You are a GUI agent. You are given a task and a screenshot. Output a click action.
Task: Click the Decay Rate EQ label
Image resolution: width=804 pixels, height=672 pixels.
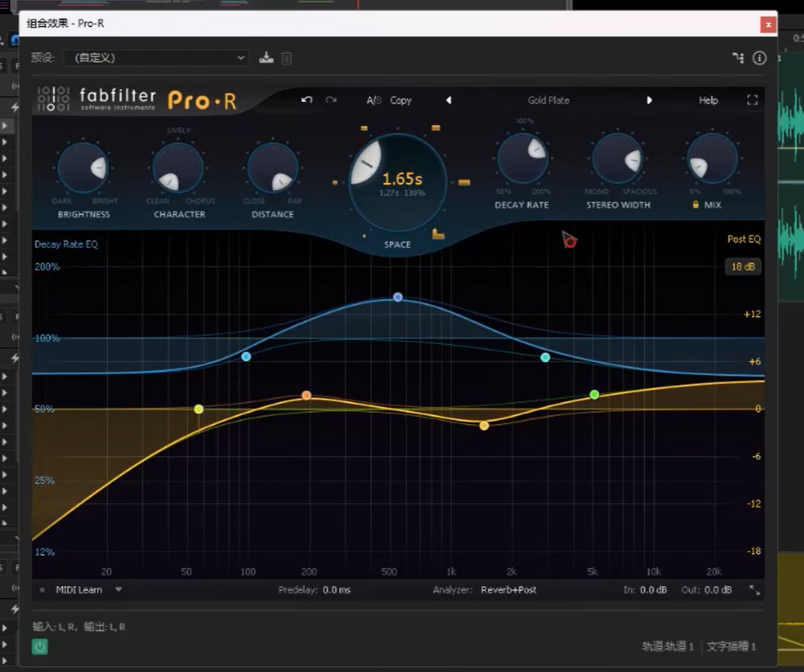[66, 245]
